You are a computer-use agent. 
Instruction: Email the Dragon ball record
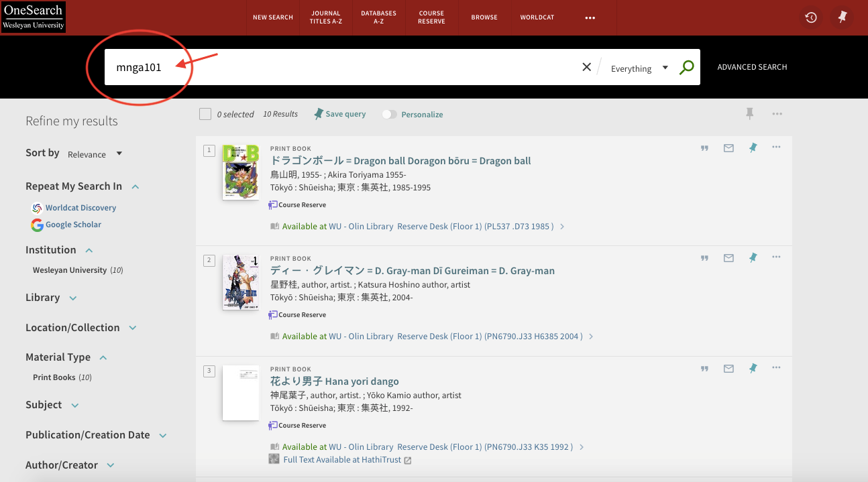click(728, 148)
